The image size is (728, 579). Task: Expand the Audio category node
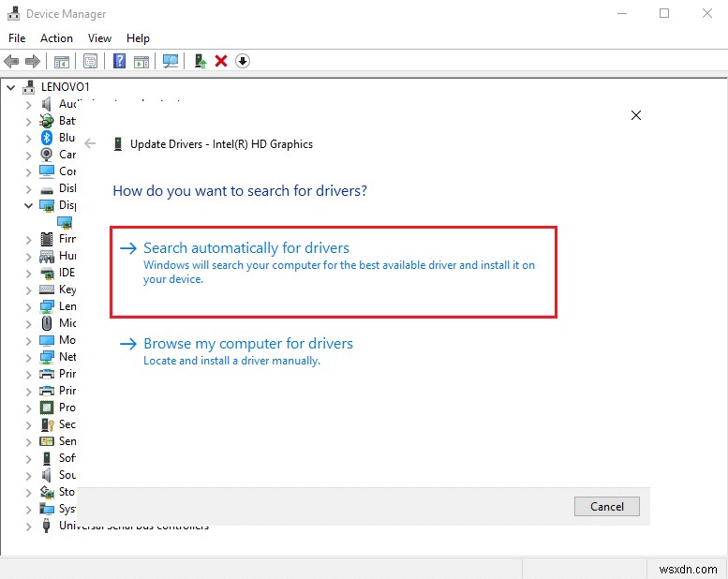(29, 105)
